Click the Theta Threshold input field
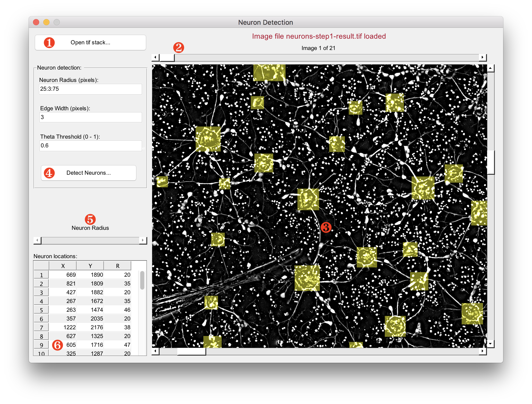 pos(90,146)
